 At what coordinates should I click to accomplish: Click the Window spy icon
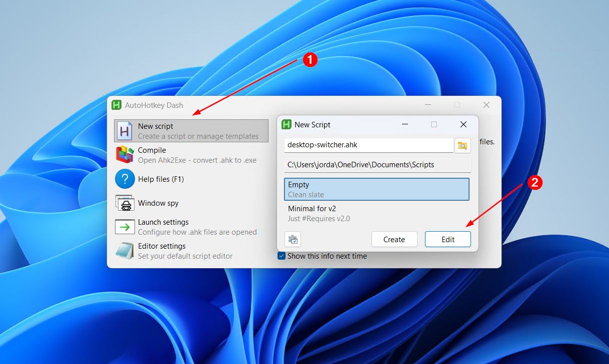click(x=124, y=203)
